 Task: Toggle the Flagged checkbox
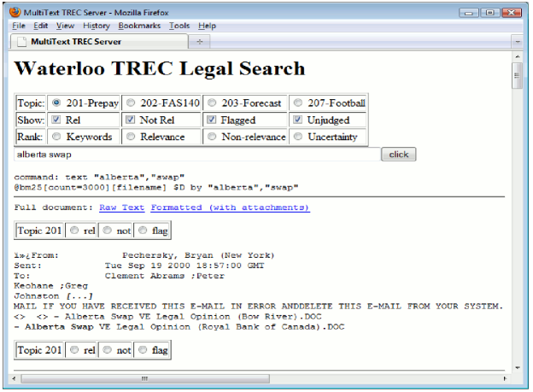212,120
